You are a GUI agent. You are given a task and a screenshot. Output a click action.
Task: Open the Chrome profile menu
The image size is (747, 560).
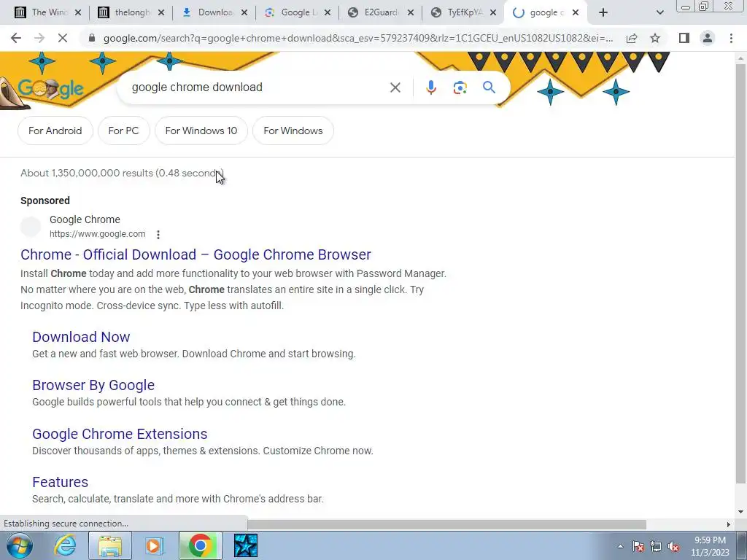708,38
